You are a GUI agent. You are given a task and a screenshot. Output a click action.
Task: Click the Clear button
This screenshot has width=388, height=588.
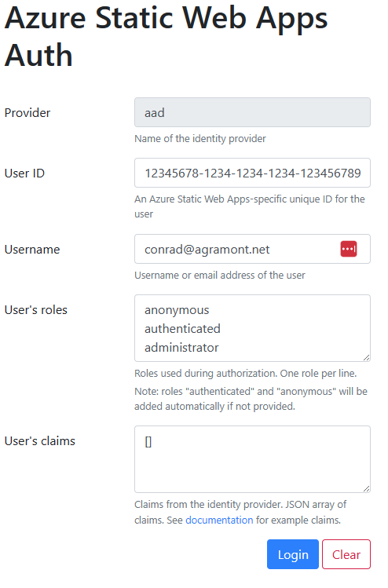pos(346,554)
